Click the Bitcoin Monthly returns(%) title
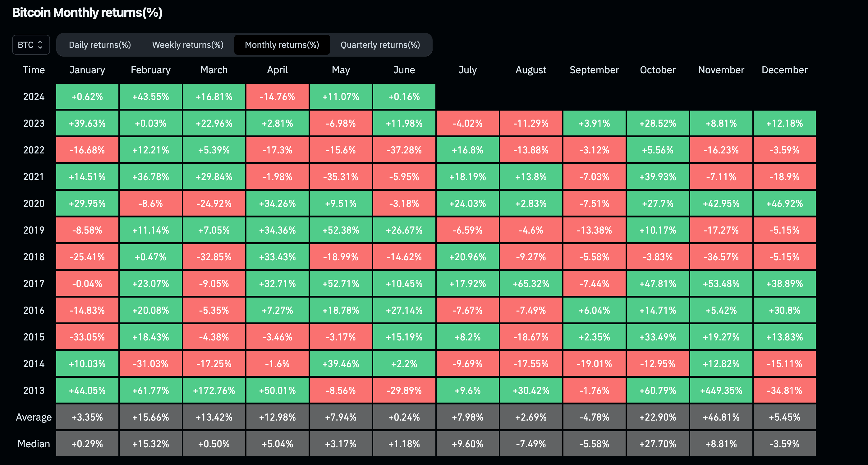Viewport: 868px width, 465px height. (87, 12)
